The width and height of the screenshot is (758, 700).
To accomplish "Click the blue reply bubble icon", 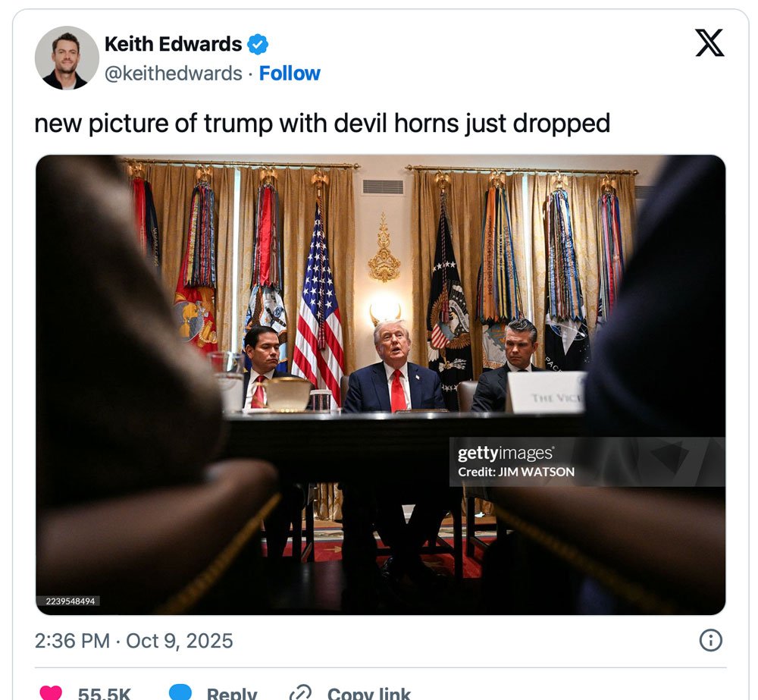I will coord(180,692).
